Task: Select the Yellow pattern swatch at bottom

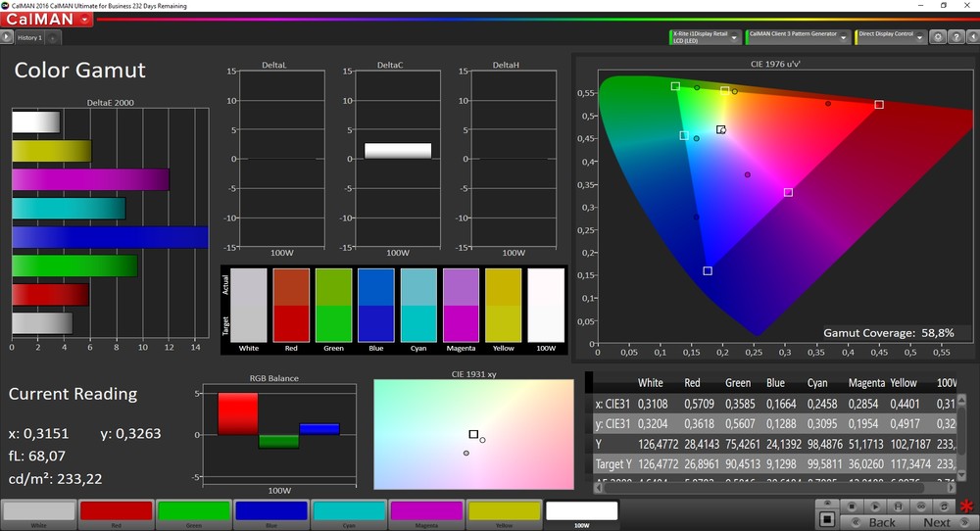Action: tap(504, 513)
